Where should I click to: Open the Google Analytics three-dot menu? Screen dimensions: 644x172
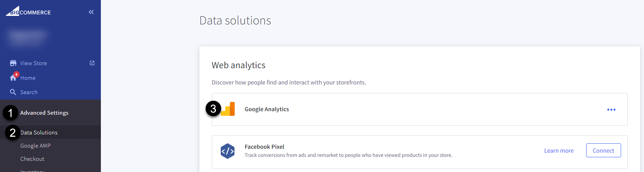[x=611, y=110]
